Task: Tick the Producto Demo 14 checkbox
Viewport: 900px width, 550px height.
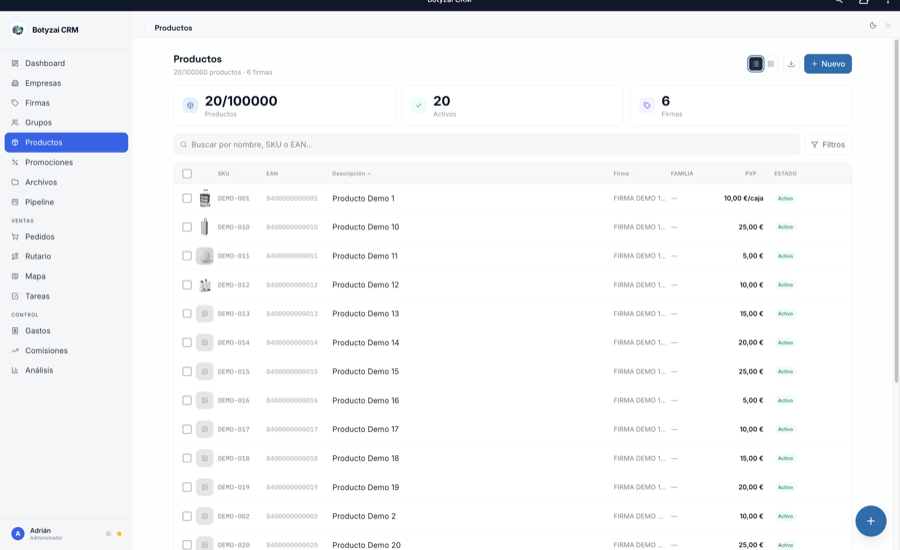Action: pyautogui.click(x=187, y=342)
